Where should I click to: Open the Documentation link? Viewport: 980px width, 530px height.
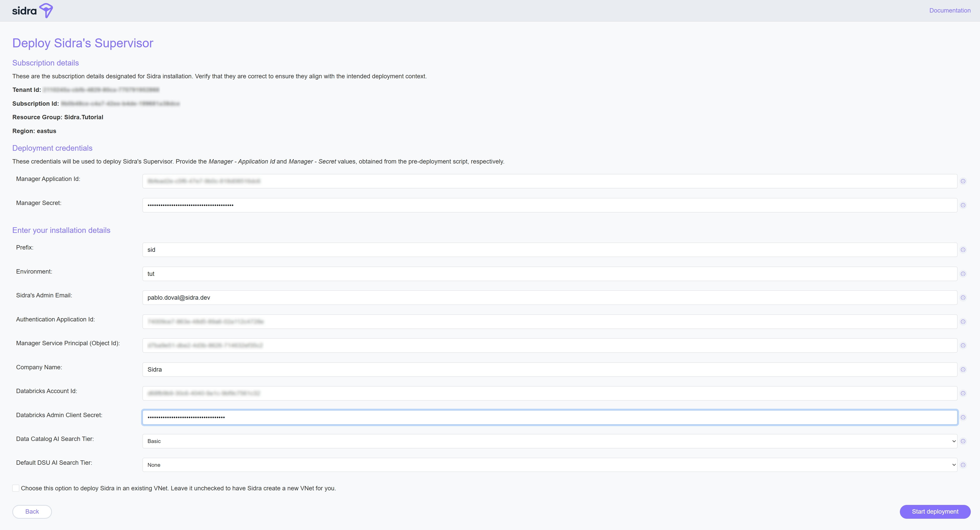(x=950, y=11)
